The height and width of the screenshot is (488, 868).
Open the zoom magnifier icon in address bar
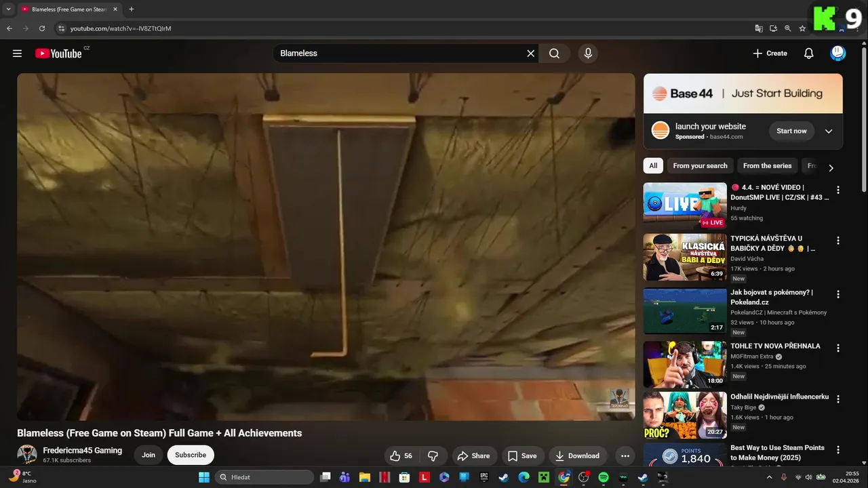coord(787,28)
